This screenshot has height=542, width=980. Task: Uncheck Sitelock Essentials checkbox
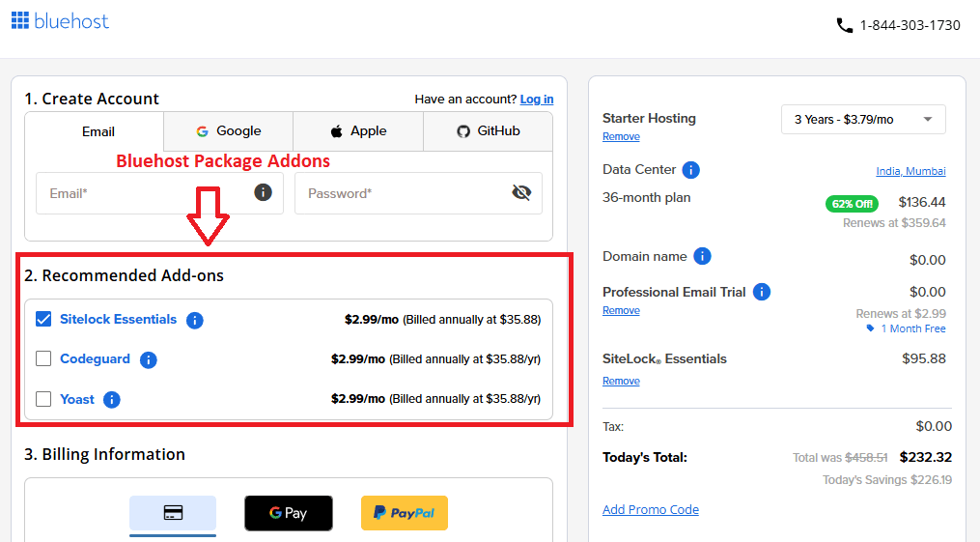point(43,320)
